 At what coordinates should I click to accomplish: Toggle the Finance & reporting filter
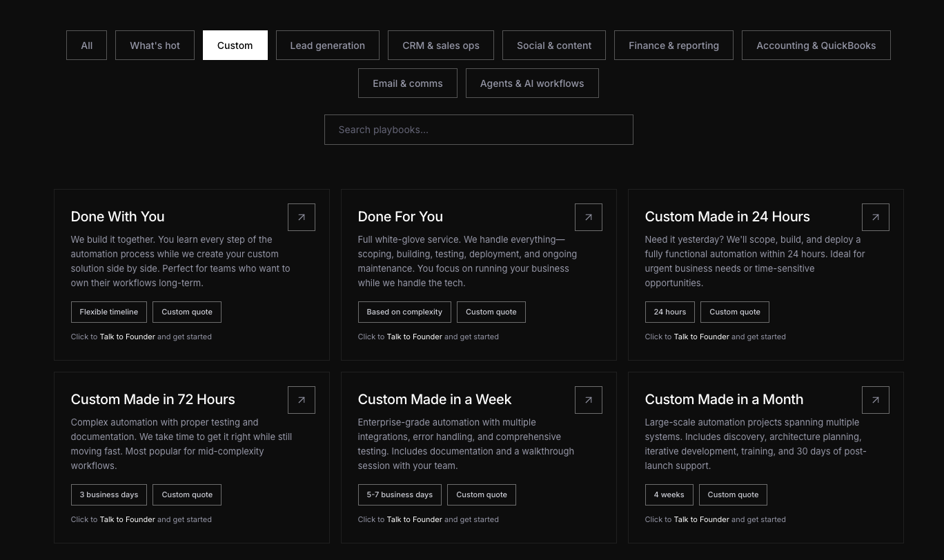[673, 45]
